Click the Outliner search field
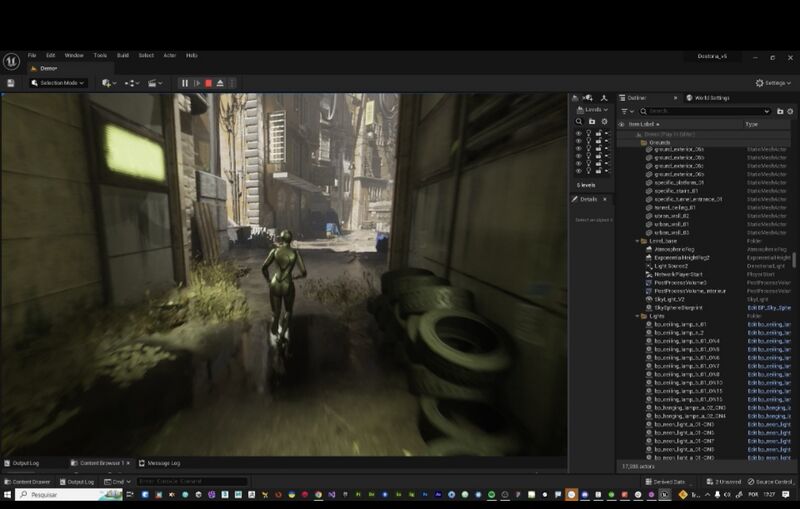The width and height of the screenshot is (800, 509). point(705,111)
